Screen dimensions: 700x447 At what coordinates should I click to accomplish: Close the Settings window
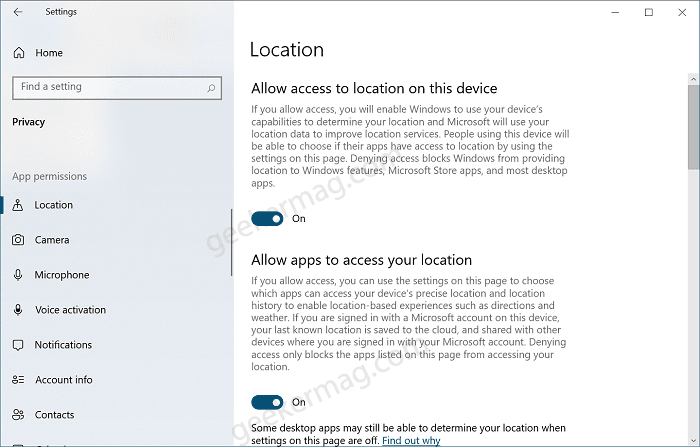click(682, 13)
